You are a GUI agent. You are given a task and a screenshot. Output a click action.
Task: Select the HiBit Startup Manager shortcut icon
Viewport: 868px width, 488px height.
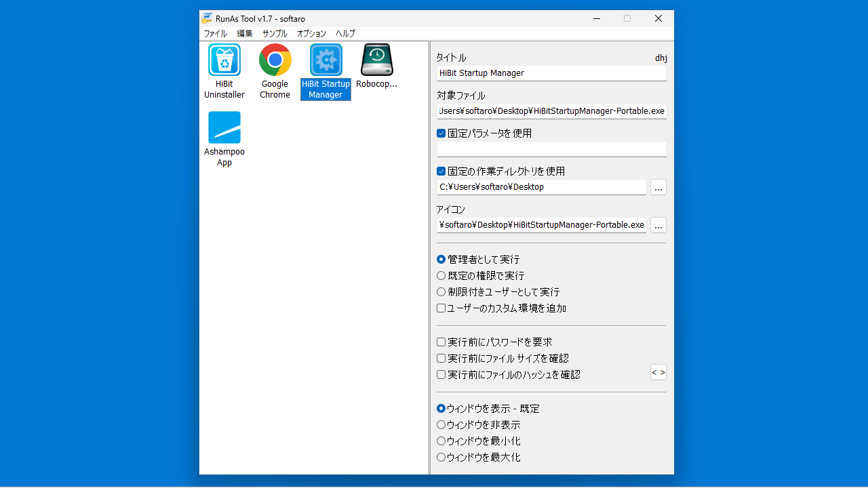coord(326,60)
